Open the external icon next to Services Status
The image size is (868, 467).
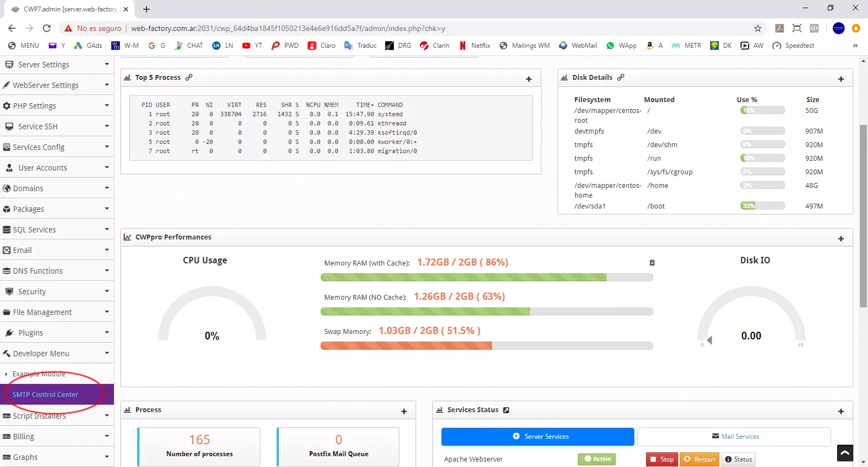pyautogui.click(x=506, y=410)
